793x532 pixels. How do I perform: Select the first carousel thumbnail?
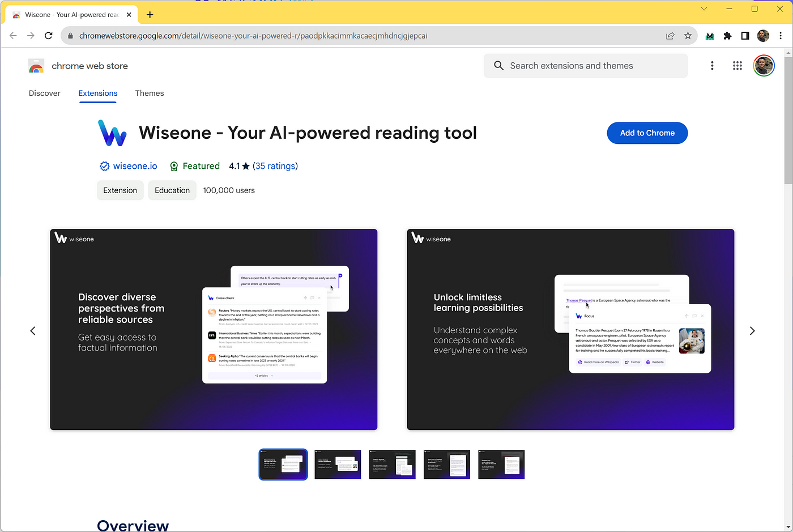pyautogui.click(x=283, y=465)
